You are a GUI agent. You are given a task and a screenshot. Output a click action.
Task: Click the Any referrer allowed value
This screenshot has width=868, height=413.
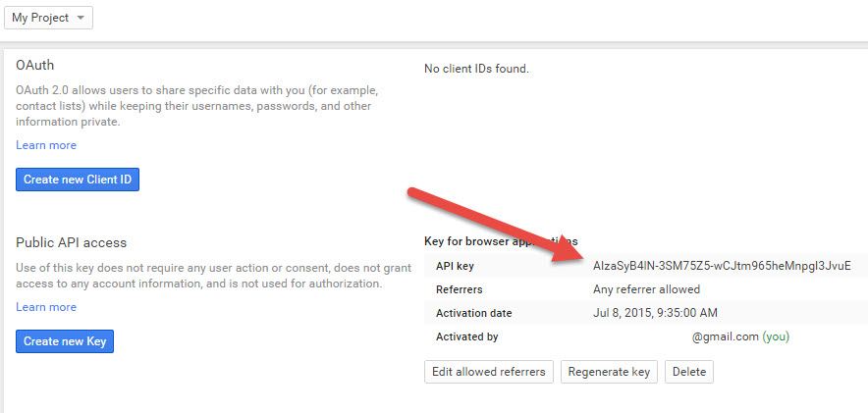point(646,289)
